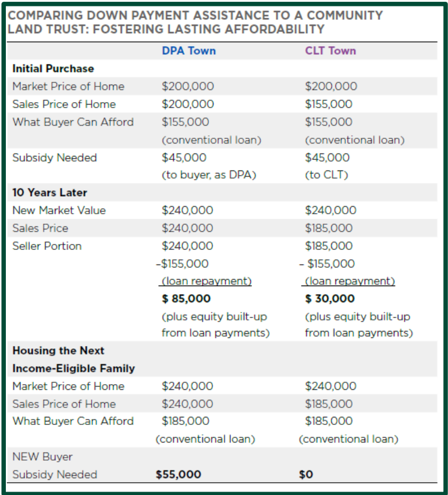Click the 10 Years Later section heading

pos(50,192)
